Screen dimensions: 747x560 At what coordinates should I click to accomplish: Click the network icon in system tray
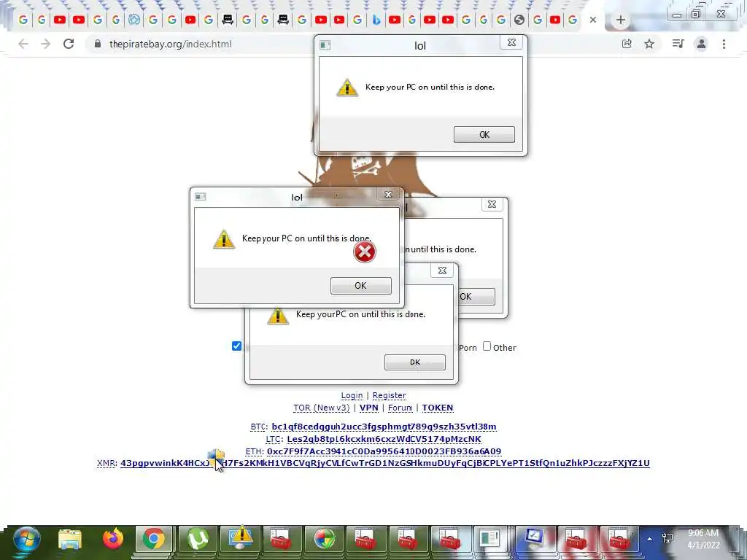point(667,539)
